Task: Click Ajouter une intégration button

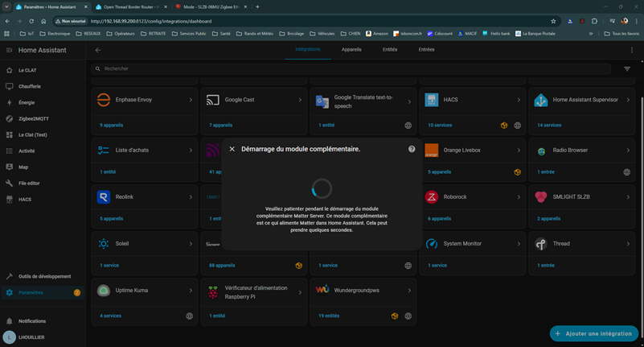Action: coord(594,333)
